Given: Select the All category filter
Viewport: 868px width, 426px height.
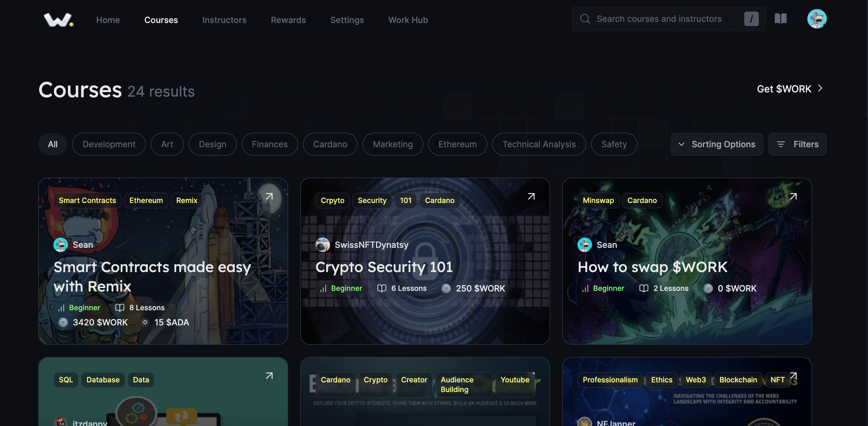Looking at the screenshot, I should (x=52, y=144).
